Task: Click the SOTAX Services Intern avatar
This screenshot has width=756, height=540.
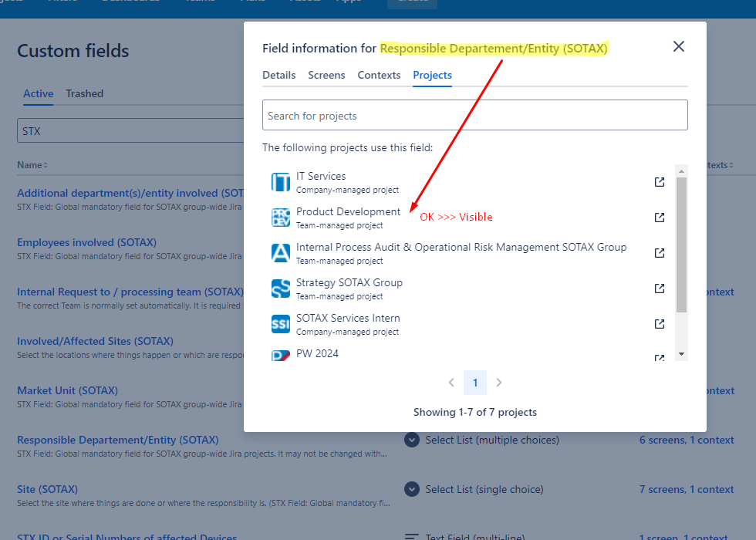Action: [x=281, y=324]
